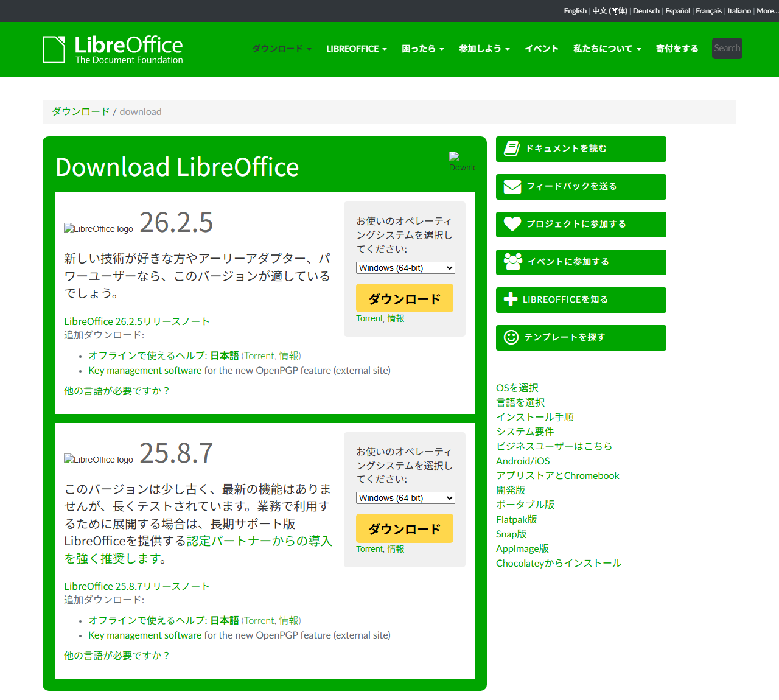The image size is (779, 700).
Task: Click オフラインで使えるヘルプ: 日本語 link for 26.2.5
Action: [x=164, y=355]
